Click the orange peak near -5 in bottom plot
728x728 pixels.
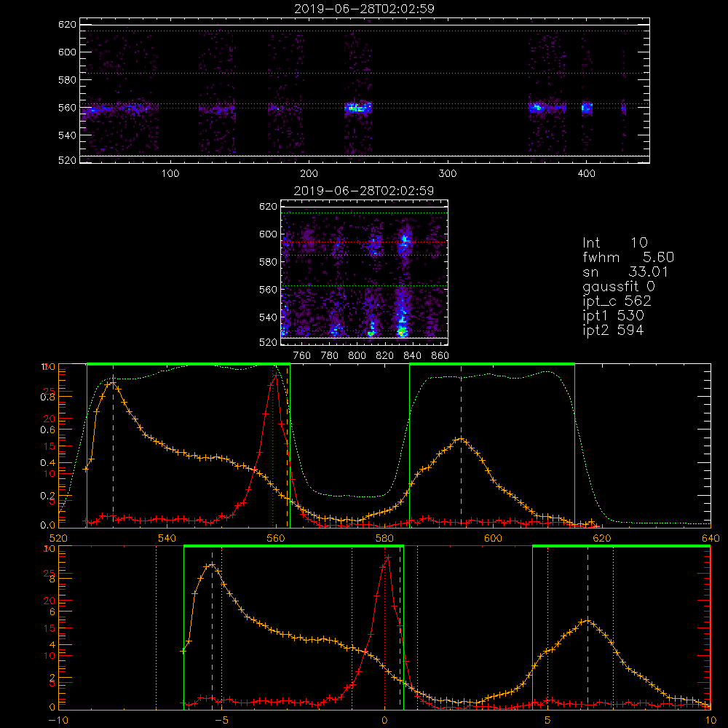pos(212,565)
